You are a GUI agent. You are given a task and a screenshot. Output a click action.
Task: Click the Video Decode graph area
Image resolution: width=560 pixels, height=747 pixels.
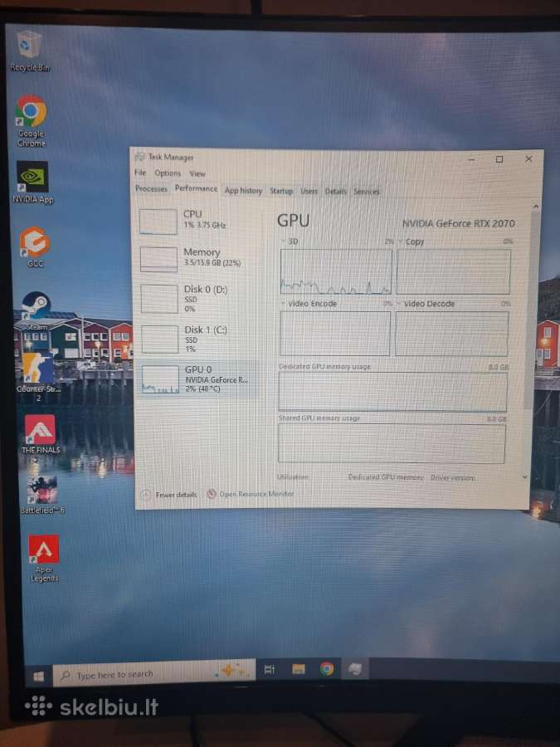tap(451, 334)
